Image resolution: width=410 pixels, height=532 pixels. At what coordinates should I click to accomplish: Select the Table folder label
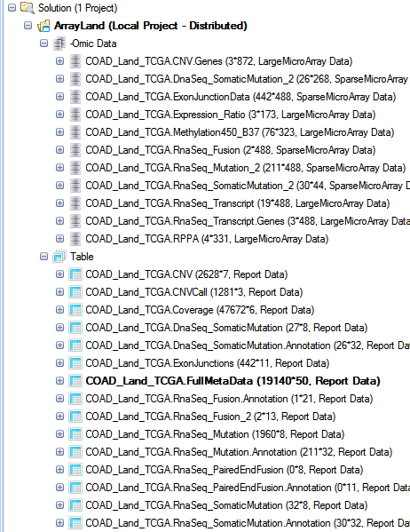tap(82, 257)
